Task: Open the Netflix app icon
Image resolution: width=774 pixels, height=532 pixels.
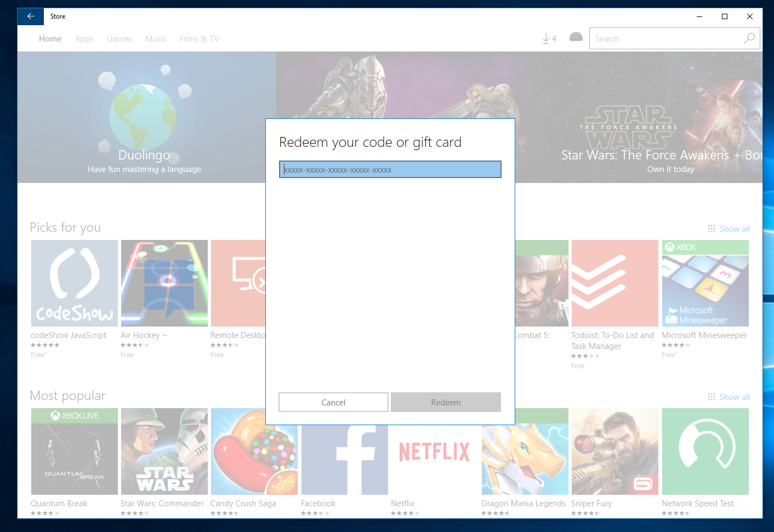Action: click(434, 451)
